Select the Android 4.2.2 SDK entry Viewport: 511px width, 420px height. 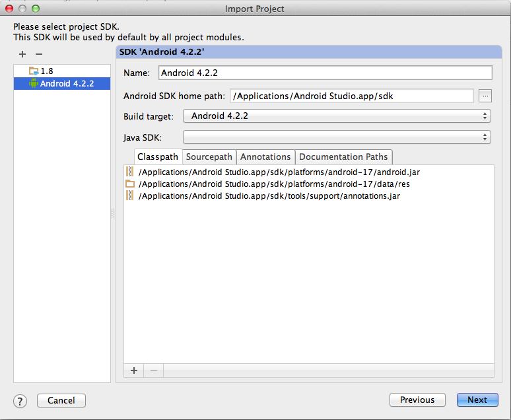67,83
